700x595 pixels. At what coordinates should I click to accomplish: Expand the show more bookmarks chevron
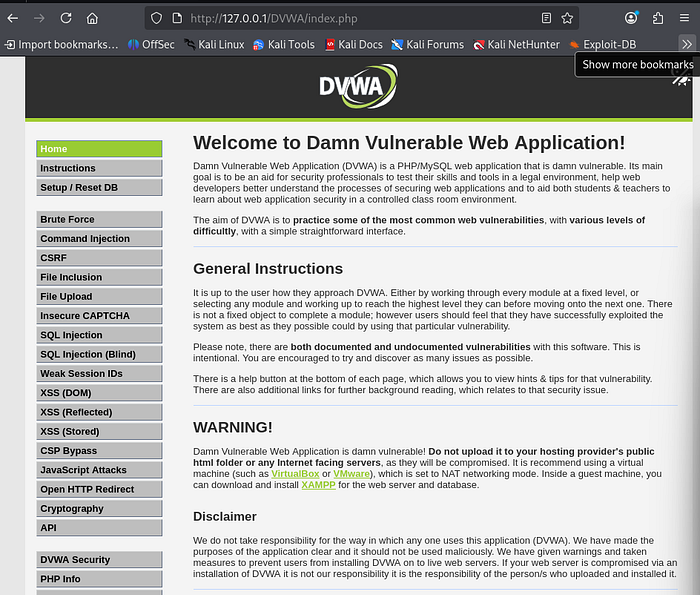point(687,44)
